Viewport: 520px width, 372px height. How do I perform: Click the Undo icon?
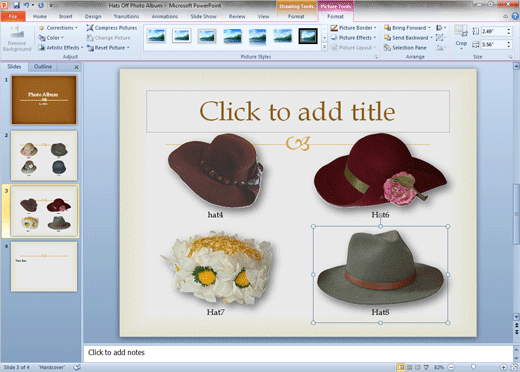[x=26, y=5]
